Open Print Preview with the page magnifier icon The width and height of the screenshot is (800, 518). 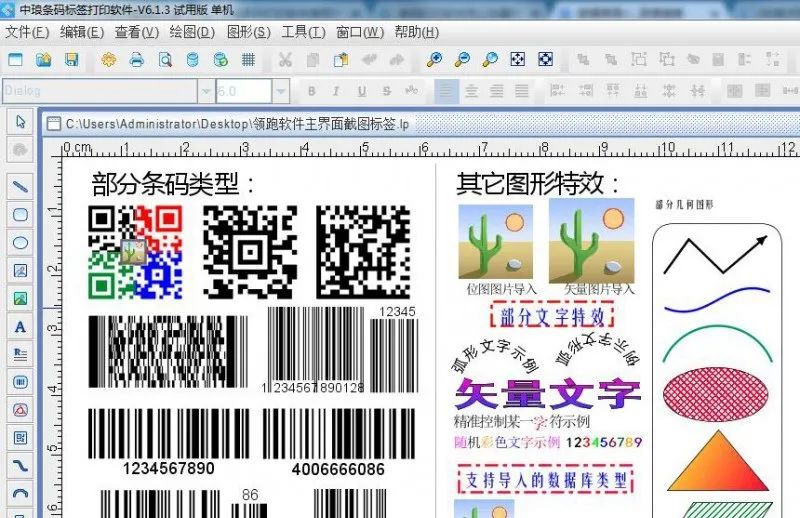(x=165, y=60)
